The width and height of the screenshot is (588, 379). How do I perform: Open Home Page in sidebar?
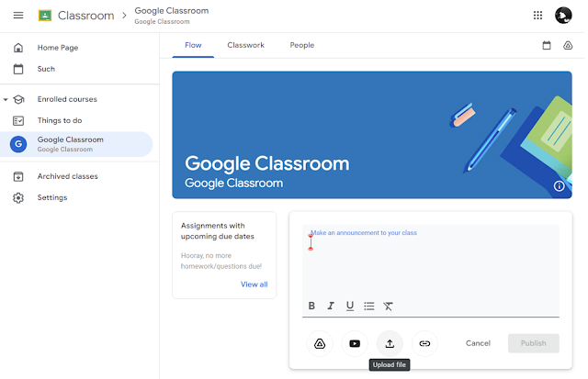(58, 48)
